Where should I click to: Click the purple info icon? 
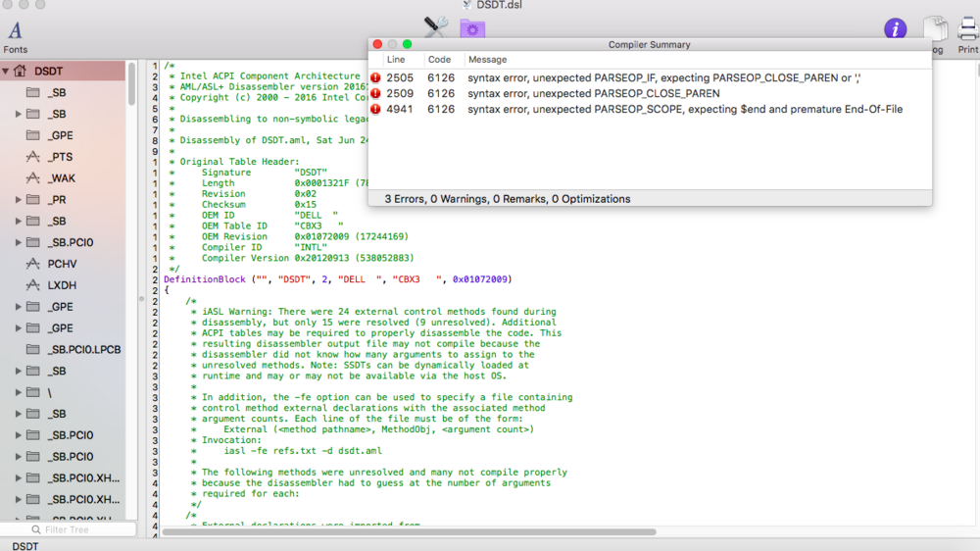[x=895, y=29]
